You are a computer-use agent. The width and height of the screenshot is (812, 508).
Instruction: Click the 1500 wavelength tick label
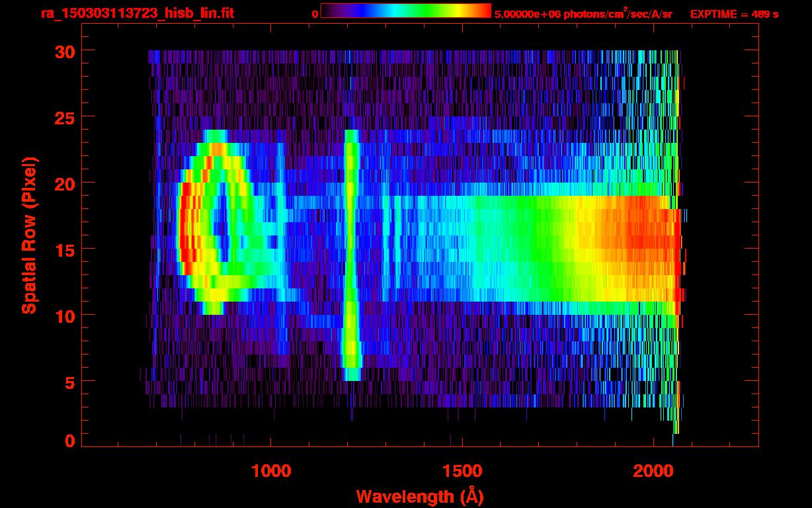point(462,471)
